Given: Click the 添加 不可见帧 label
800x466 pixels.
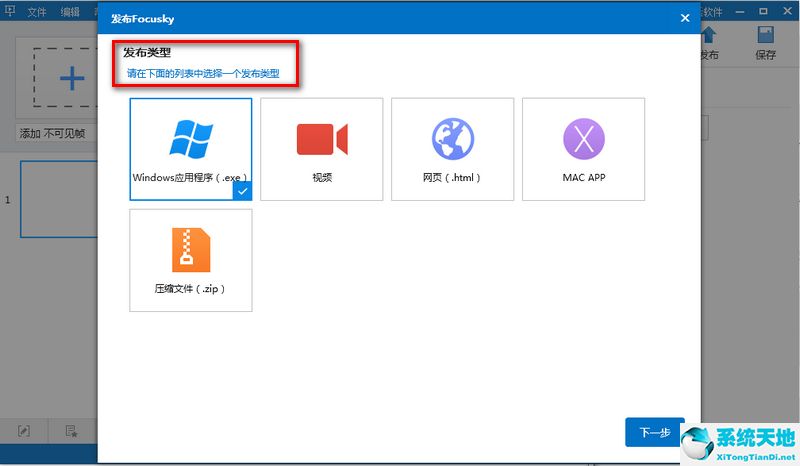Looking at the screenshot, I should tap(52, 134).
